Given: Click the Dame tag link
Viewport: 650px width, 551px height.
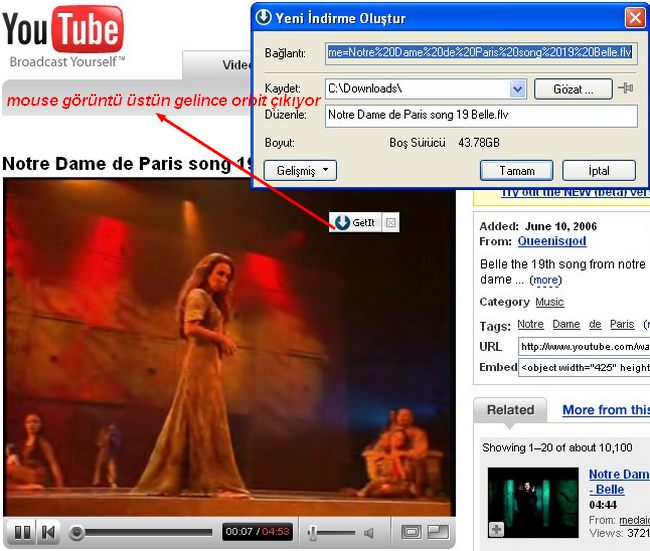Looking at the screenshot, I should coord(566,324).
